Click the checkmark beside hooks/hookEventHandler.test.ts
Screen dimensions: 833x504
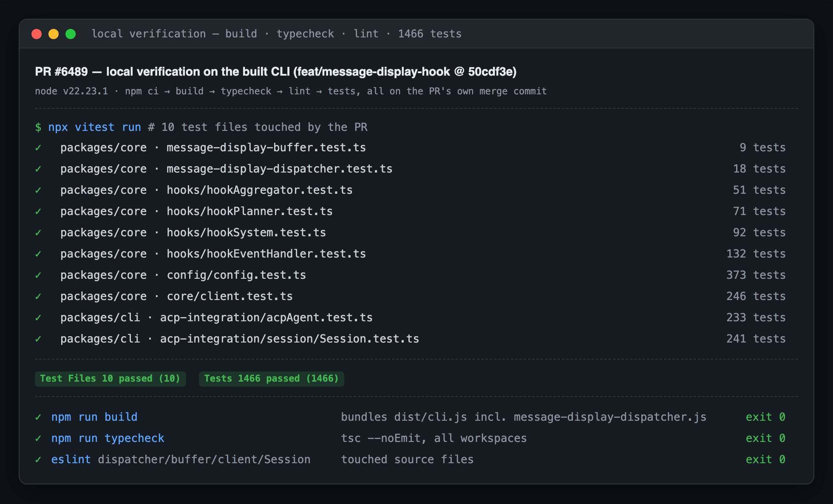38,254
